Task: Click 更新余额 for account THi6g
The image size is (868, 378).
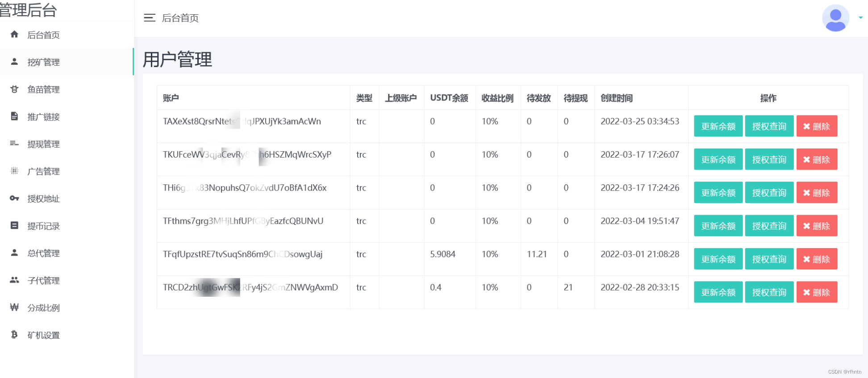Action: click(x=718, y=193)
